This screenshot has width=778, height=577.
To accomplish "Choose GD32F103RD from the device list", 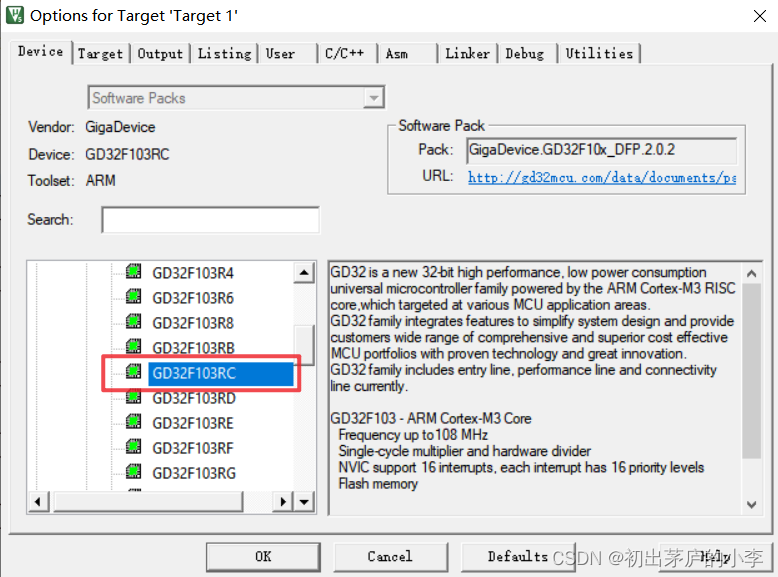I will pos(194,398).
